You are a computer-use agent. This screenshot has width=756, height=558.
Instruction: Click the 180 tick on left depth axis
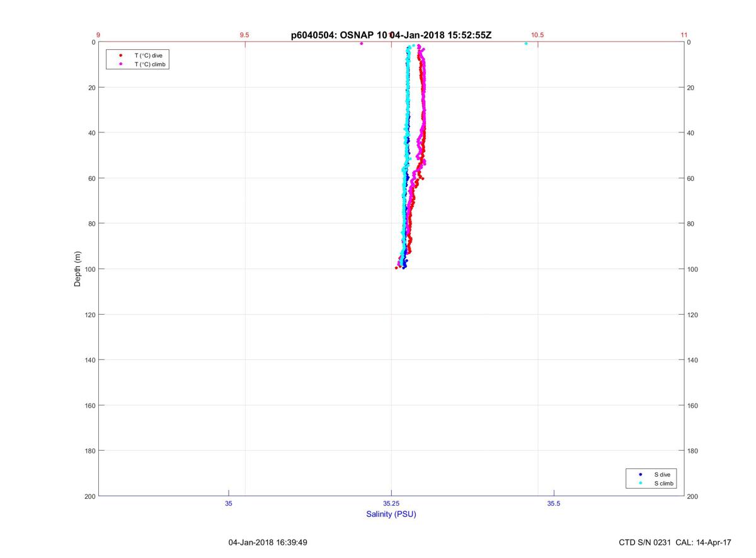[89, 451]
